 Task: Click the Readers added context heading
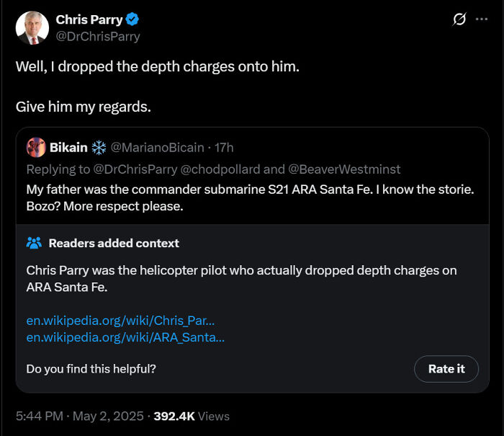(x=114, y=243)
